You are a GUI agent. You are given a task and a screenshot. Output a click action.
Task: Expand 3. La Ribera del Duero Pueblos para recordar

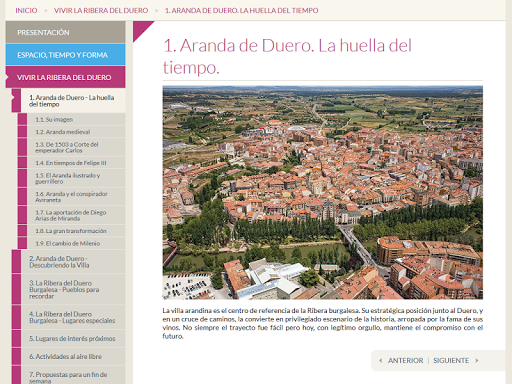pos(69,289)
